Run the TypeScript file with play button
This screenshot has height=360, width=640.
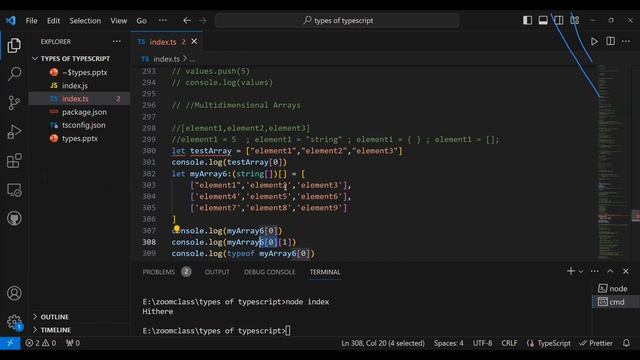point(594,41)
